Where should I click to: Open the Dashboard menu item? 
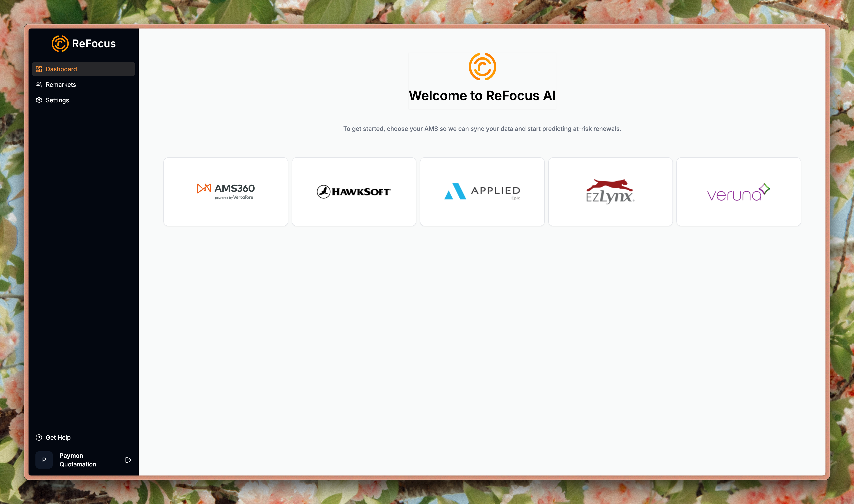[x=84, y=69]
